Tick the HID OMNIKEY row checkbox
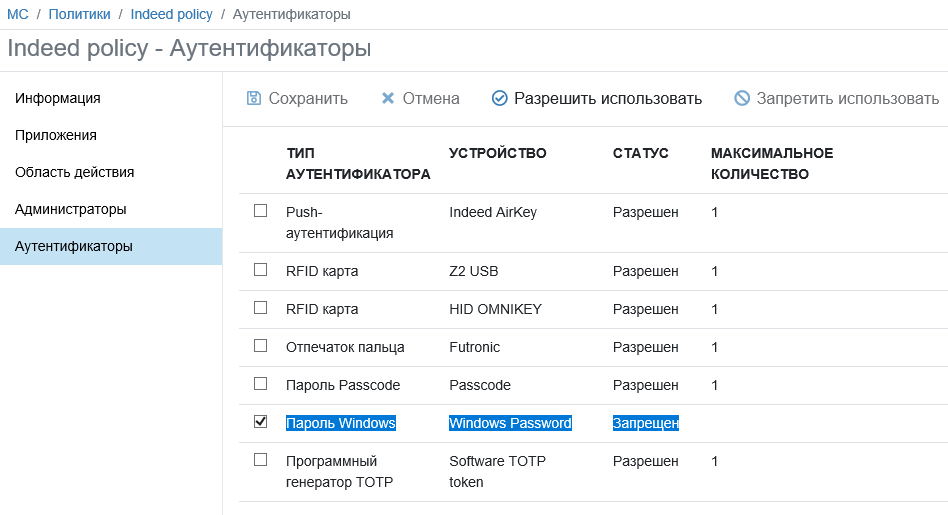 261,308
